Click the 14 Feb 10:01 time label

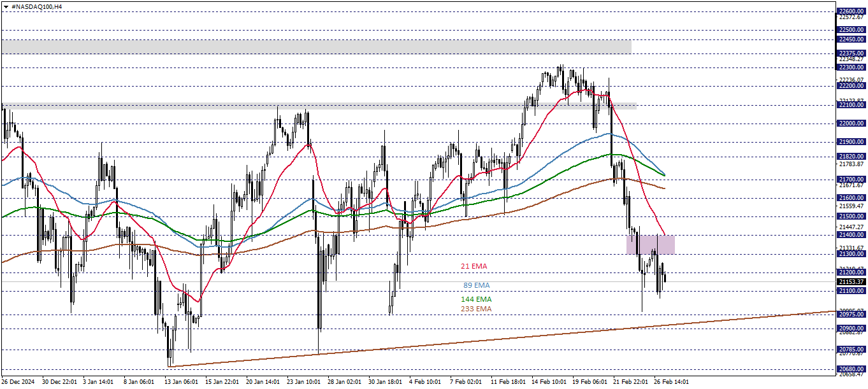548,382
